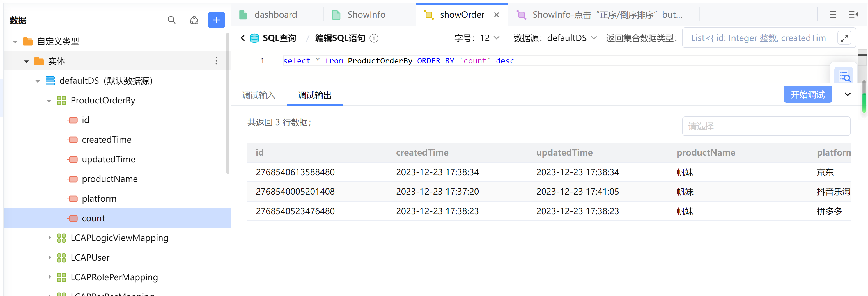Click the blue plus button to add data
The image size is (868, 296).
point(216,20)
